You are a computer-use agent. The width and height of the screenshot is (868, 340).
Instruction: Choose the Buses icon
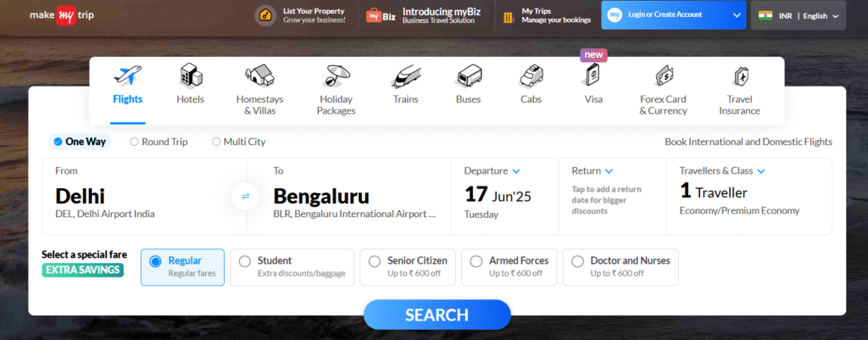coord(468,76)
